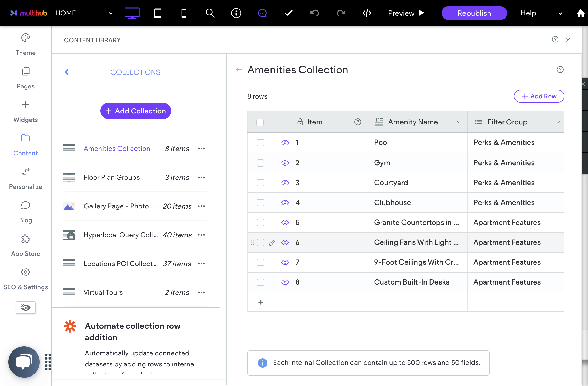
Task: Switch to tablet view icon
Action: [158, 13]
